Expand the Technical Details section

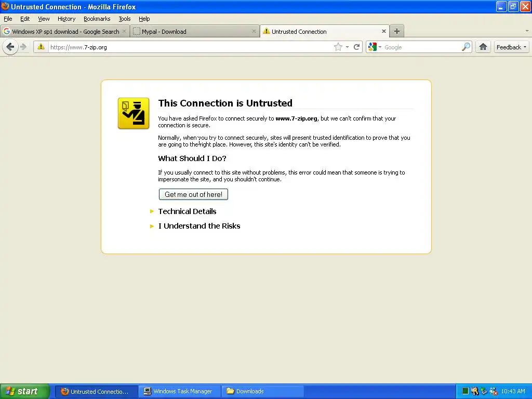pyautogui.click(x=187, y=211)
